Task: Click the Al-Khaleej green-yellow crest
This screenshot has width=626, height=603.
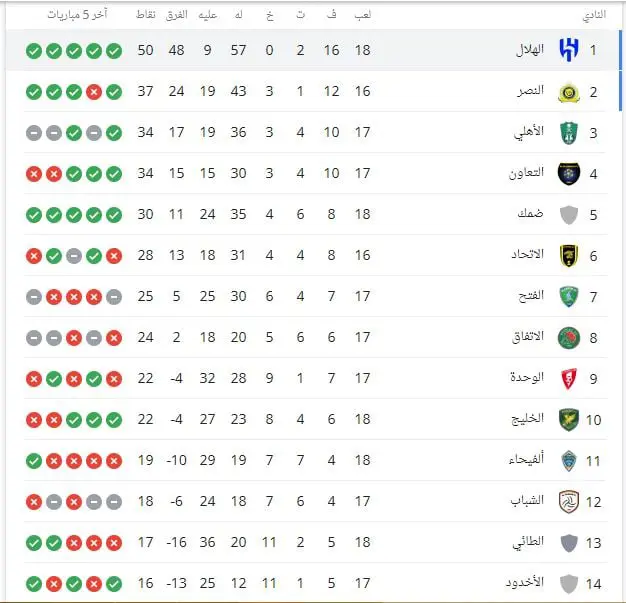Action: pyautogui.click(x=569, y=420)
